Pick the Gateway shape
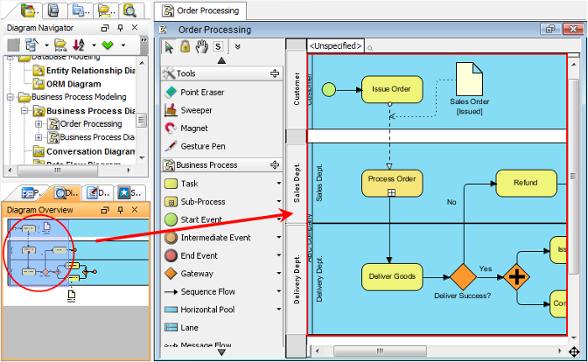The image size is (588, 362). point(189,273)
